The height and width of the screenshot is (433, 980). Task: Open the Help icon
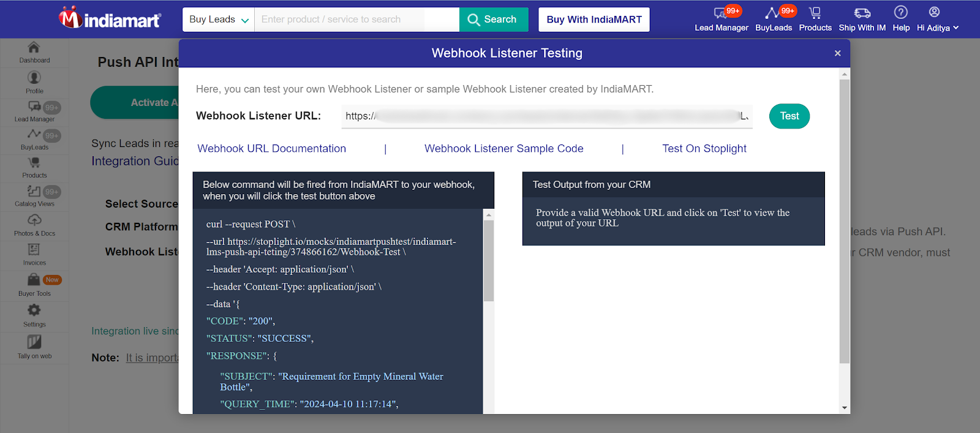tap(901, 19)
